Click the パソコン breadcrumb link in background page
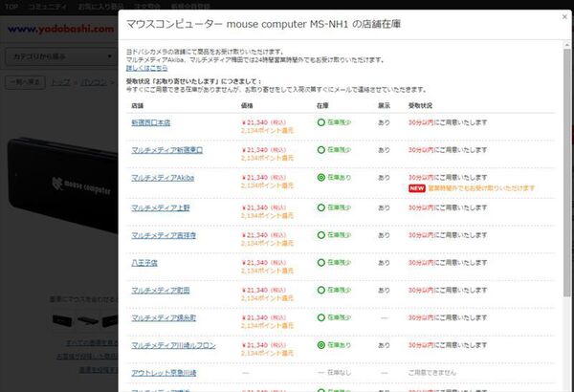Image resolution: width=574 pixels, height=392 pixels. tap(94, 83)
